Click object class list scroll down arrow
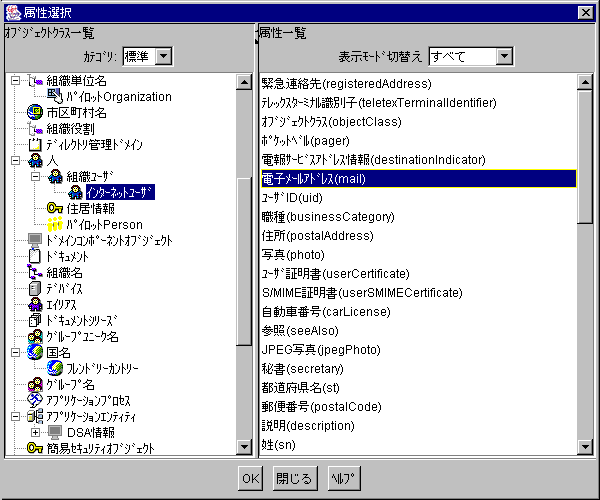Viewport: 600px width, 500px height. point(244,446)
